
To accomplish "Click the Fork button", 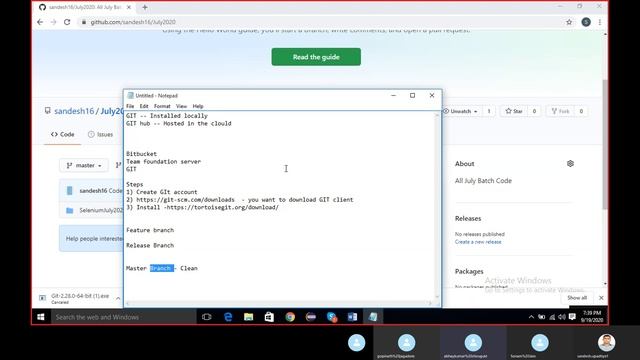I will click(560, 111).
